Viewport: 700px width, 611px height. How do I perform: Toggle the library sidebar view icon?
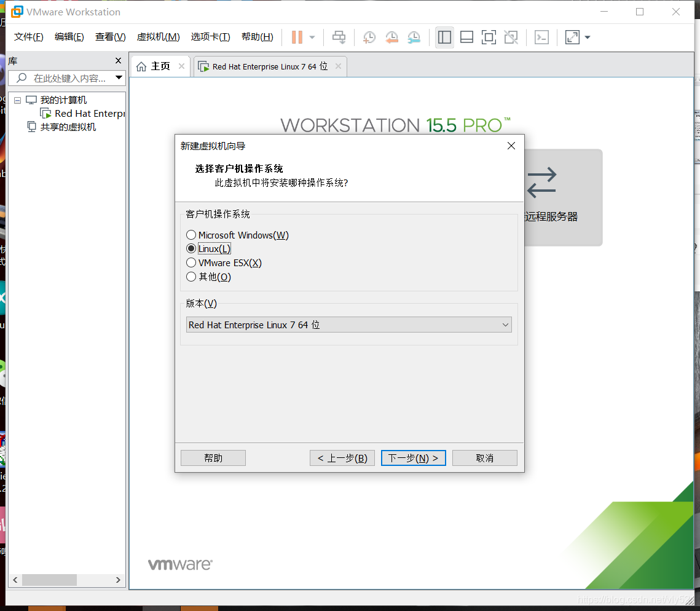click(x=444, y=37)
